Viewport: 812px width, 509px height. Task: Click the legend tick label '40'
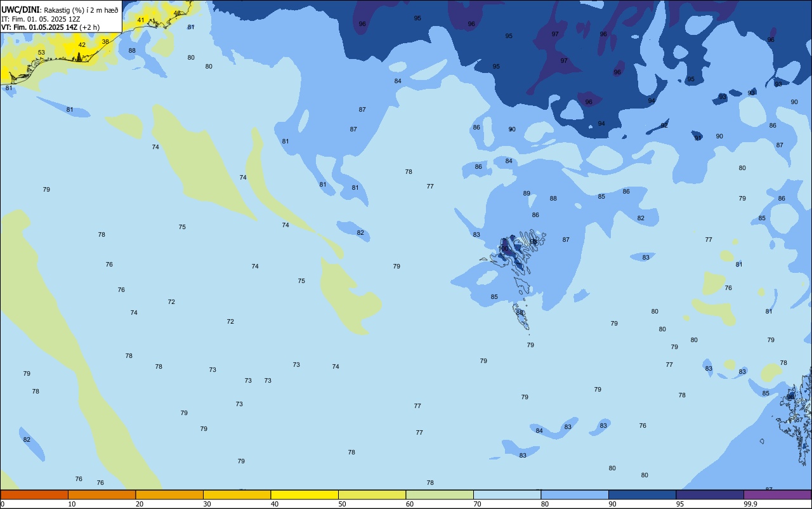pos(275,504)
